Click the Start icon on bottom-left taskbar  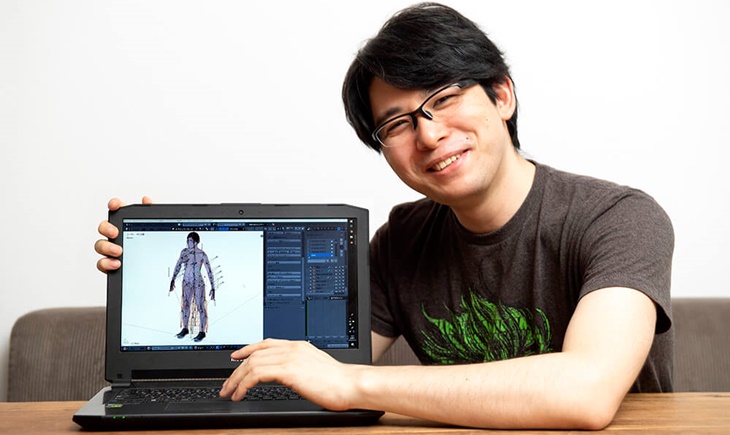125,348
